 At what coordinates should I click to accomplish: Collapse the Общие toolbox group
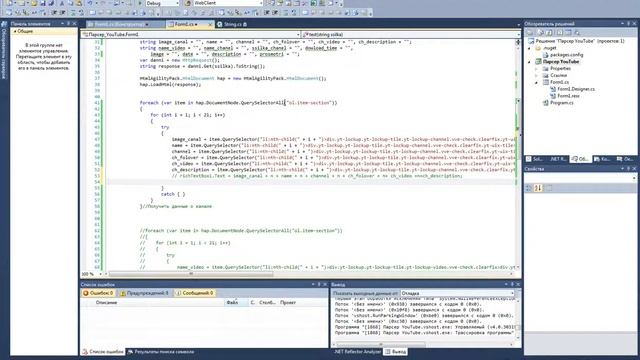tap(15, 31)
